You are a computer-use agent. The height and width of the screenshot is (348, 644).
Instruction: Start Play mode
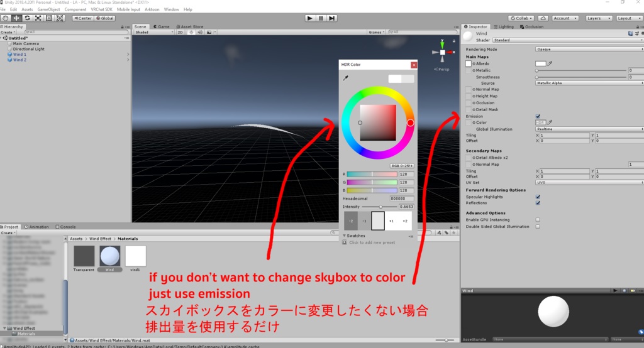(x=309, y=18)
